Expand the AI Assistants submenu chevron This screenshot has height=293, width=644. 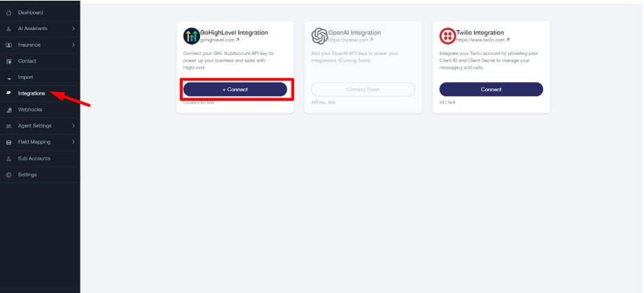pos(73,29)
